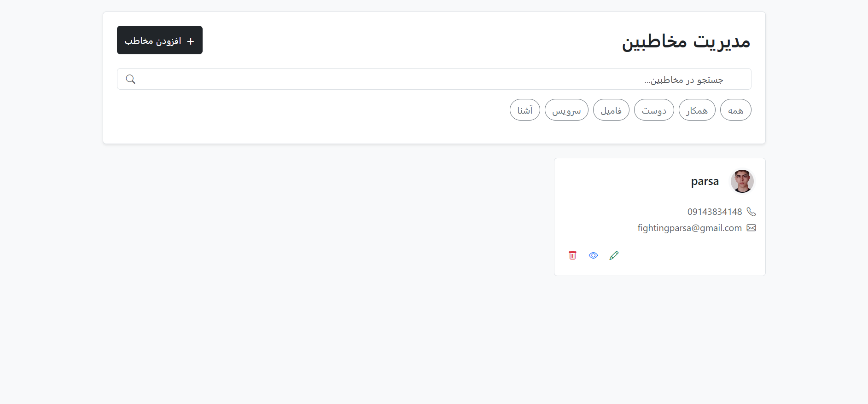Choose the فامیل filter chip
The width and height of the screenshot is (868, 404).
pyautogui.click(x=611, y=110)
